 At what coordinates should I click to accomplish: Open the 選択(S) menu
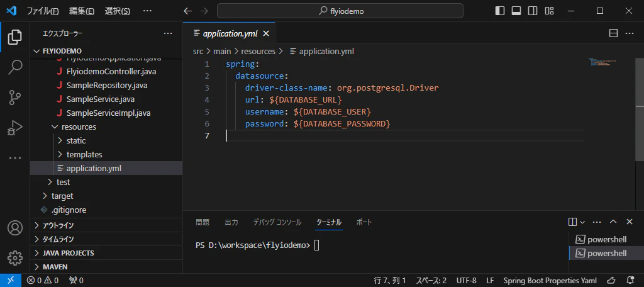click(x=118, y=11)
